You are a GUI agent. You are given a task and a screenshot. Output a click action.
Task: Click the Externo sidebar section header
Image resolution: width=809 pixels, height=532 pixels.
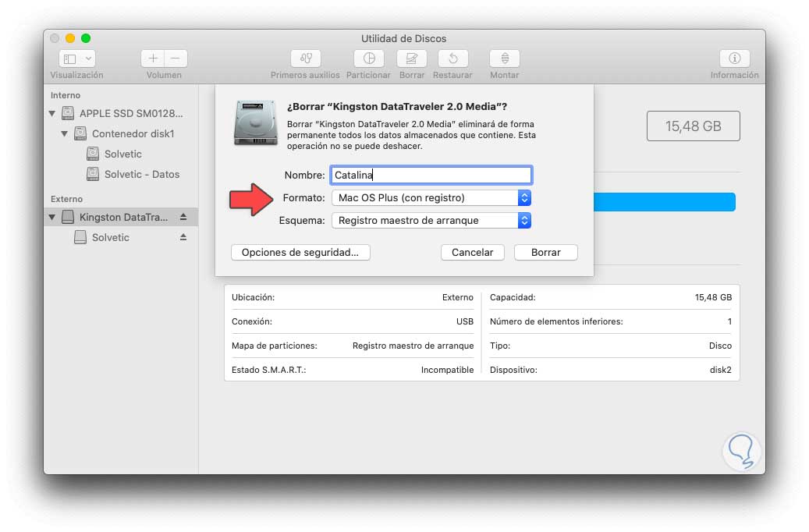[x=66, y=199]
